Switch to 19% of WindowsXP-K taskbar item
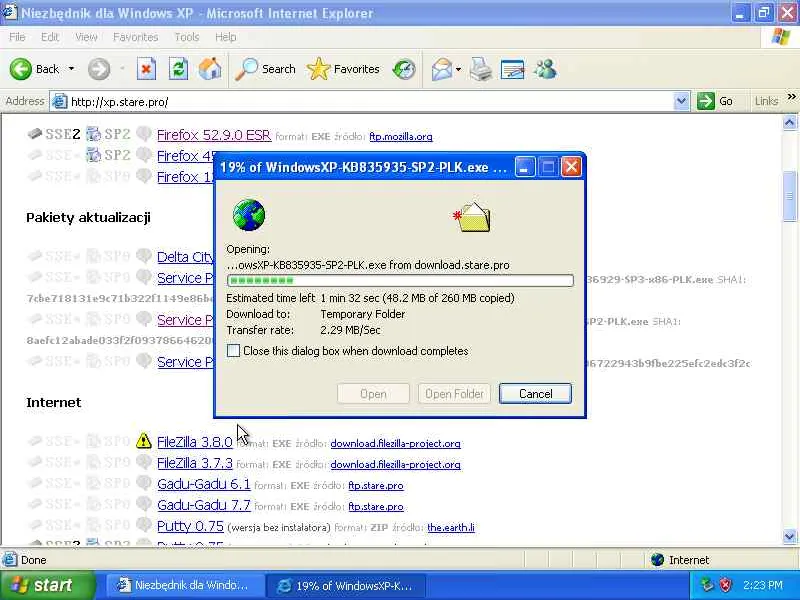Viewport: 800px width, 600px height. pos(347,585)
